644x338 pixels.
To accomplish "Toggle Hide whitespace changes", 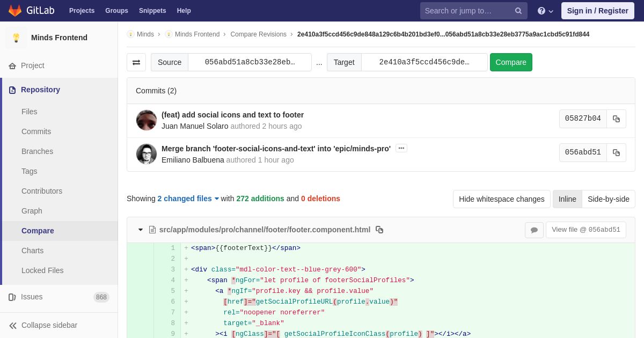I will click(501, 199).
